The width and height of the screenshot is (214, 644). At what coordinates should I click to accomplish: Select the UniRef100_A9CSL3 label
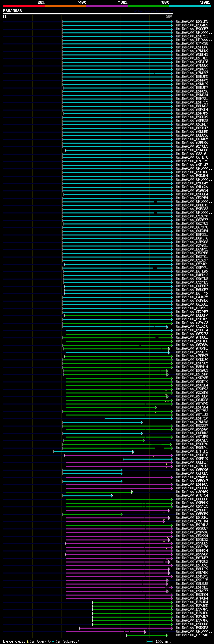tap(192, 440)
